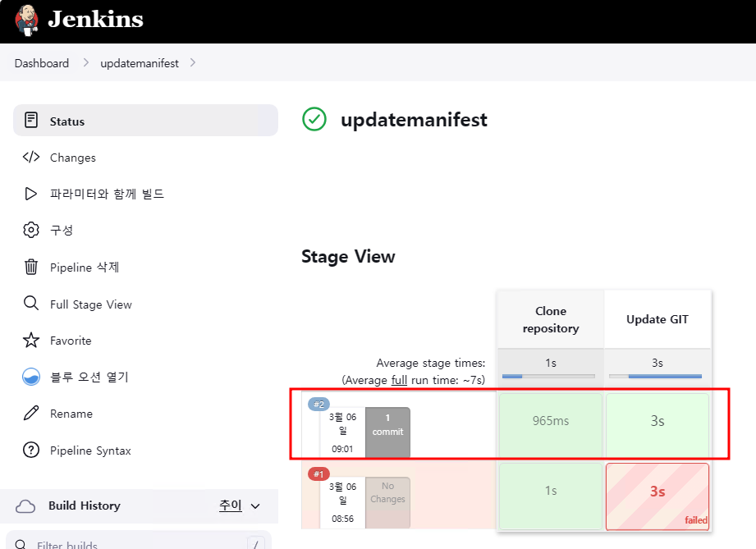Click the 1 commit box of build #2
Viewport: 756px width, 549px height.
[x=387, y=432]
